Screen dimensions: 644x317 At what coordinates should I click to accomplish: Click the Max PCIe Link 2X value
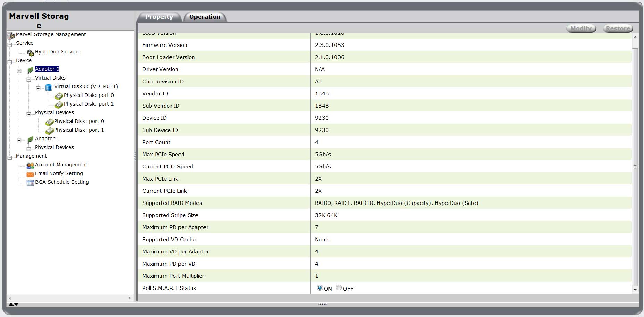pos(318,179)
